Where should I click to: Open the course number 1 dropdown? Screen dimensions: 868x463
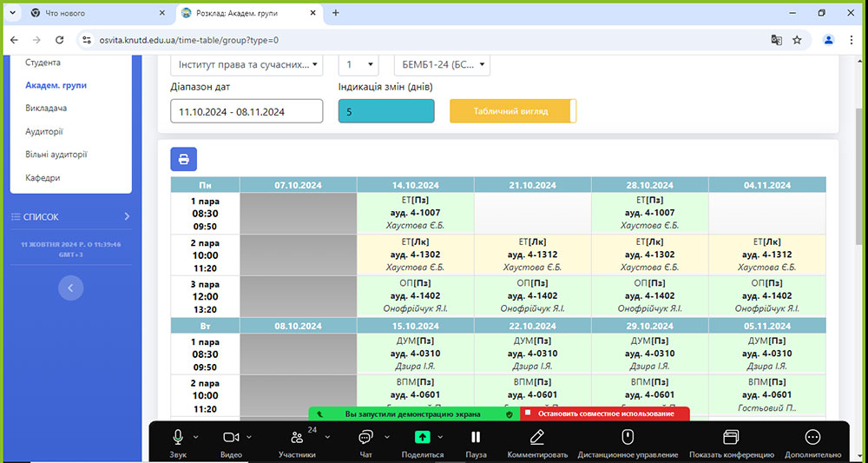tap(358, 64)
